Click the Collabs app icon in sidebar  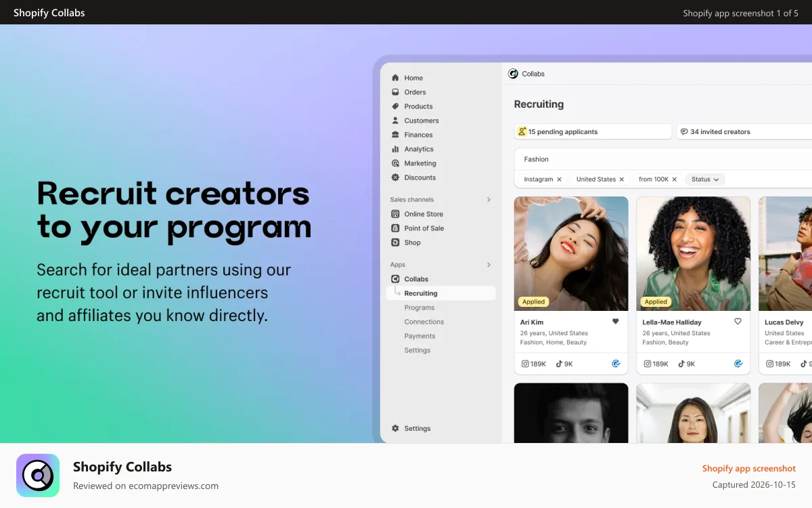click(395, 279)
